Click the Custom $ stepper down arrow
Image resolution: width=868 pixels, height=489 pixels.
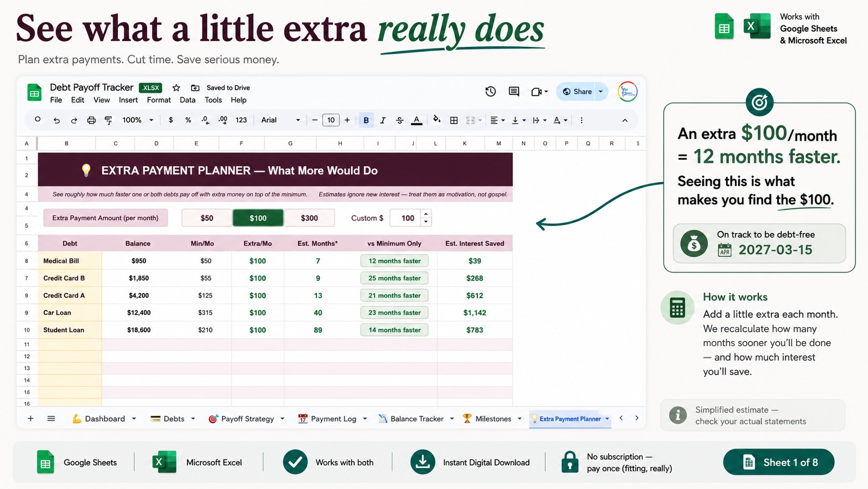pos(426,222)
